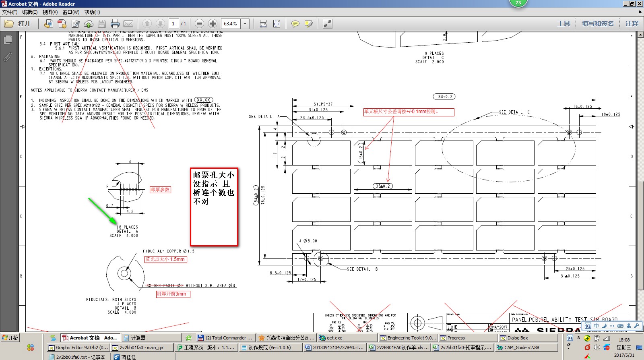Open the 帮助(H) menu
This screenshot has width=644, height=360.
pos(92,12)
